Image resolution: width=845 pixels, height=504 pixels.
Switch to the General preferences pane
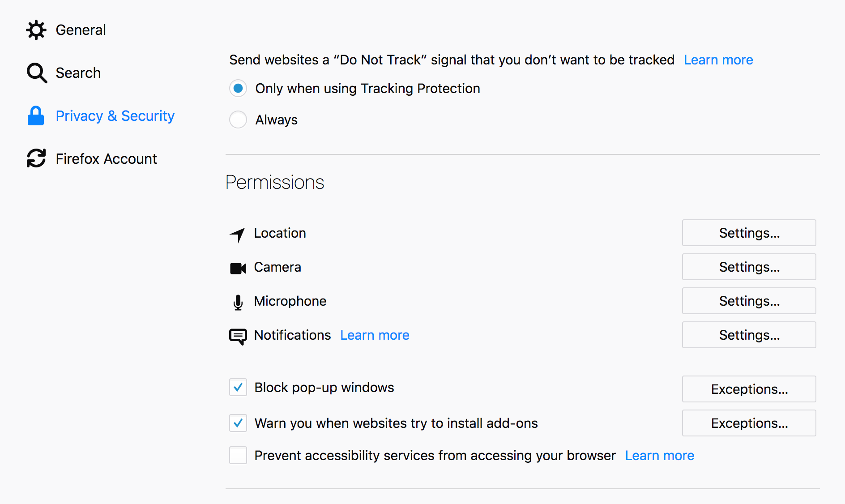[x=81, y=30]
